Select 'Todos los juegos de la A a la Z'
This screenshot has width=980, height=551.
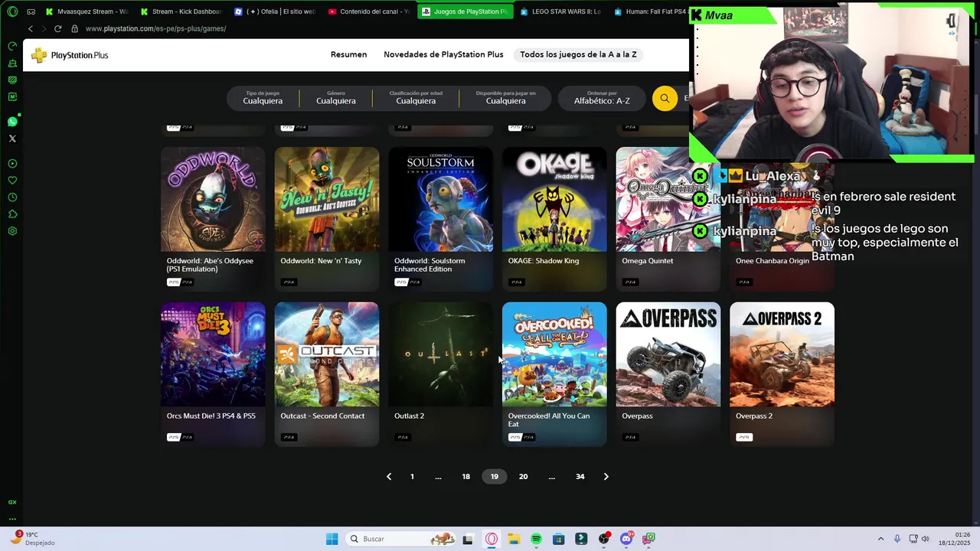pyautogui.click(x=578, y=54)
